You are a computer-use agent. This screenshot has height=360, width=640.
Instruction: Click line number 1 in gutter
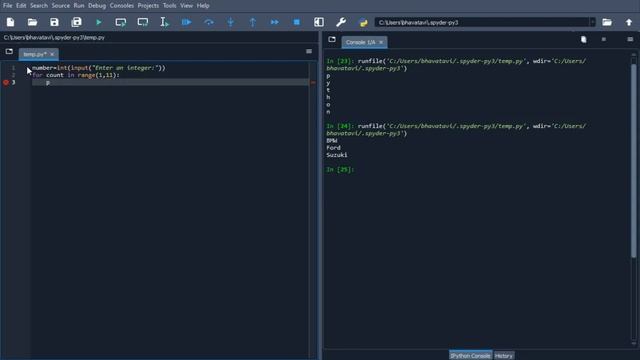tap(13, 68)
